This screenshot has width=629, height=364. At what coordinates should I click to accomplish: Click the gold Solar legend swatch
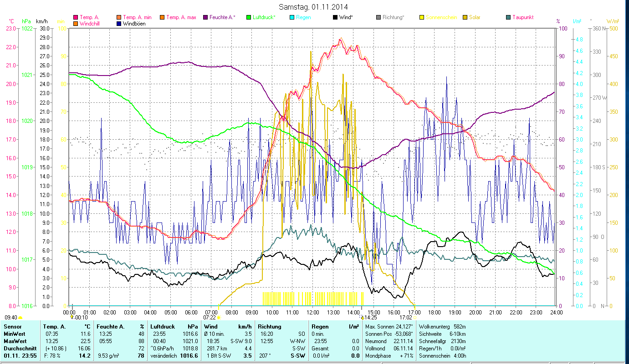click(465, 18)
